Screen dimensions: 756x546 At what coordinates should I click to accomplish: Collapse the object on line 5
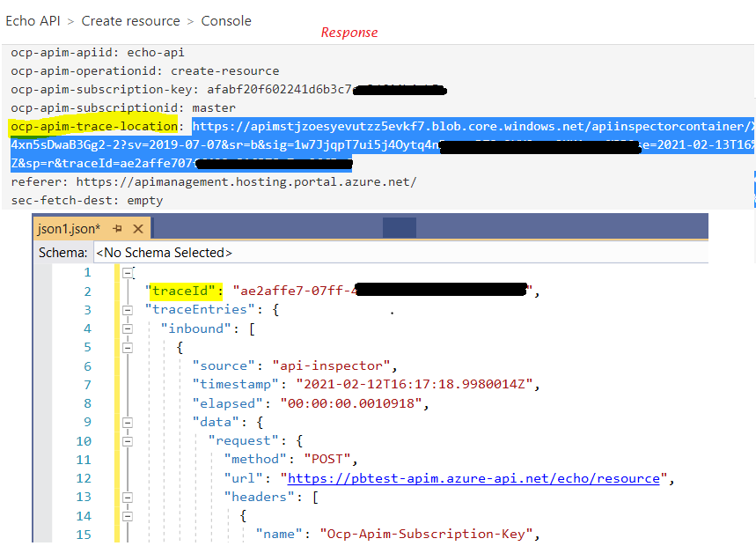click(128, 348)
